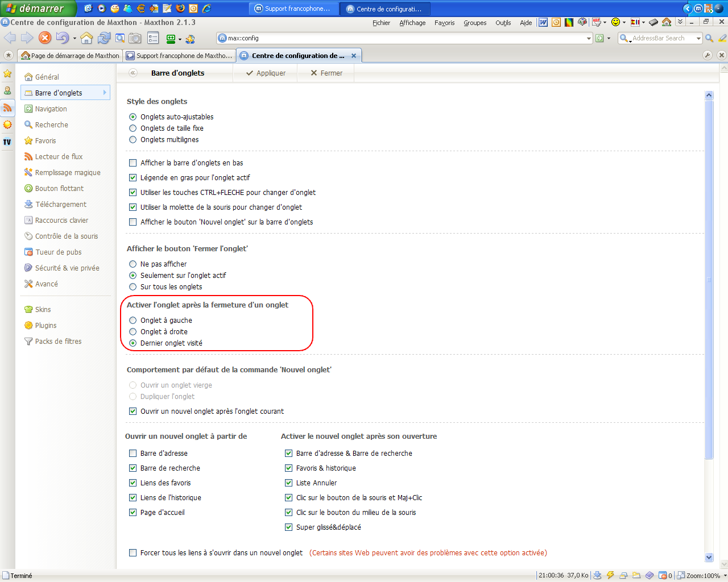Viewport: 728px width, 582px height.
Task: Click the rainbow color spectrum plugin icon
Action: 569,22
